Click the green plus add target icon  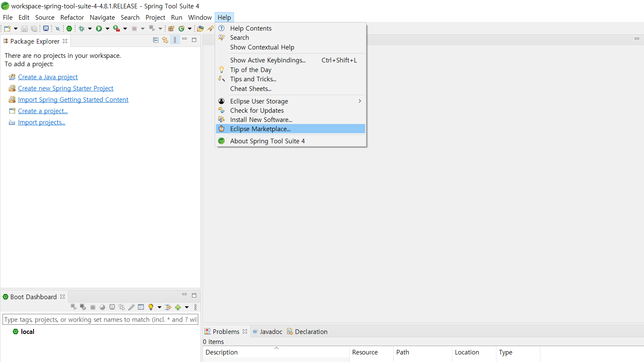pos(178,307)
